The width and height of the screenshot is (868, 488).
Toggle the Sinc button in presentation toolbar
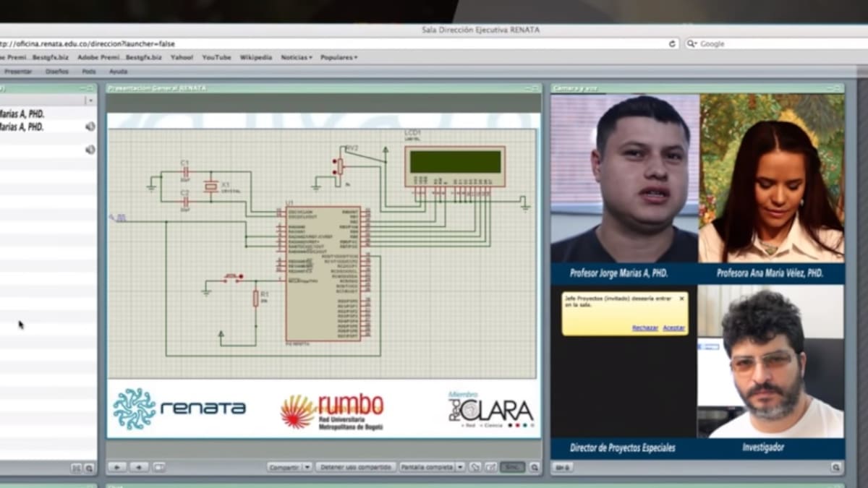[512, 468]
